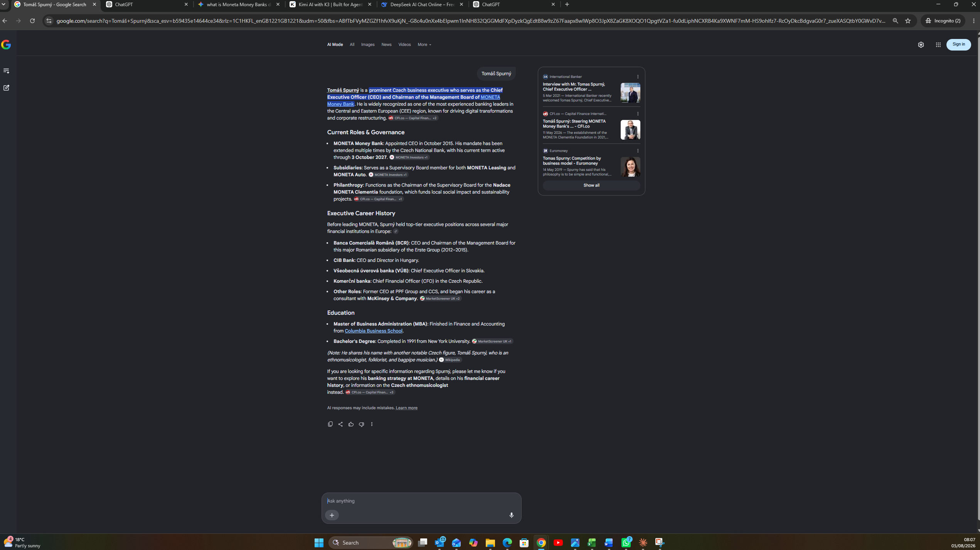Viewport: 980px width, 550px height.
Task: Open options for CFI.co source card
Action: click(638, 114)
